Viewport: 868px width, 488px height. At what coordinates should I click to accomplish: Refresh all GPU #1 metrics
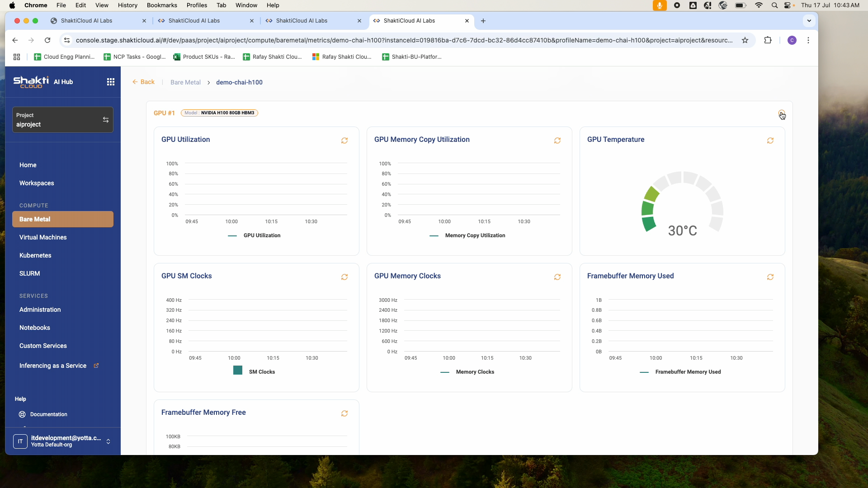(x=781, y=113)
